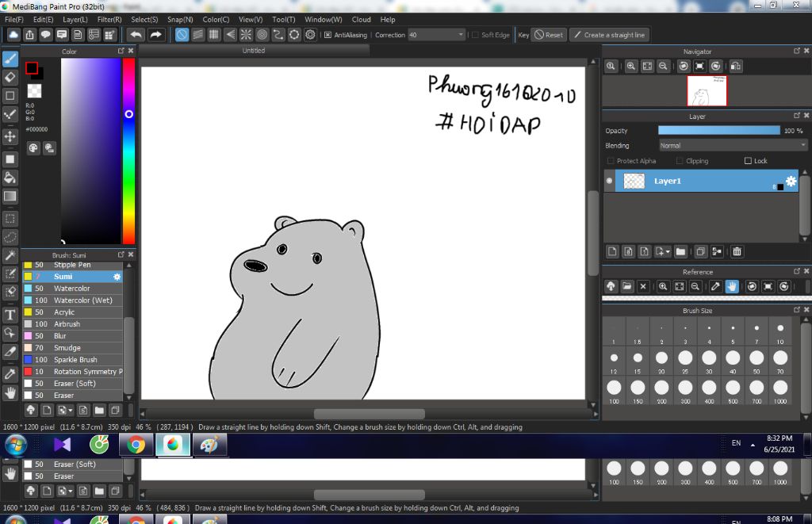Enable the Clipping checkbox

680,161
